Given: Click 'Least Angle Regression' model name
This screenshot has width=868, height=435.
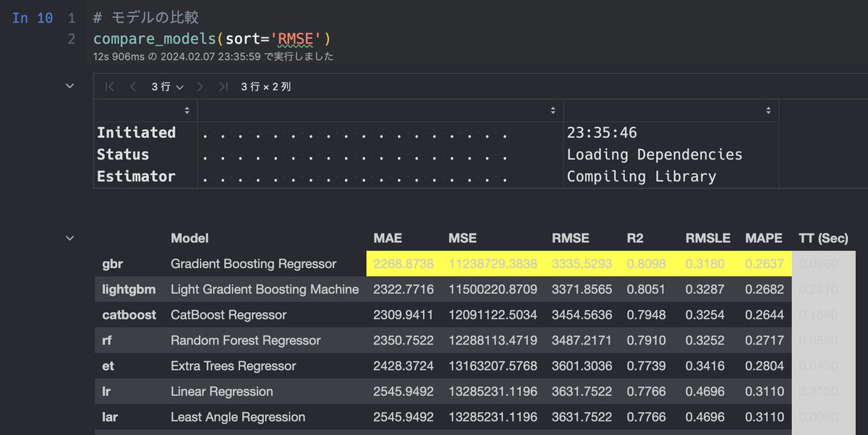Looking at the screenshot, I should click(238, 417).
